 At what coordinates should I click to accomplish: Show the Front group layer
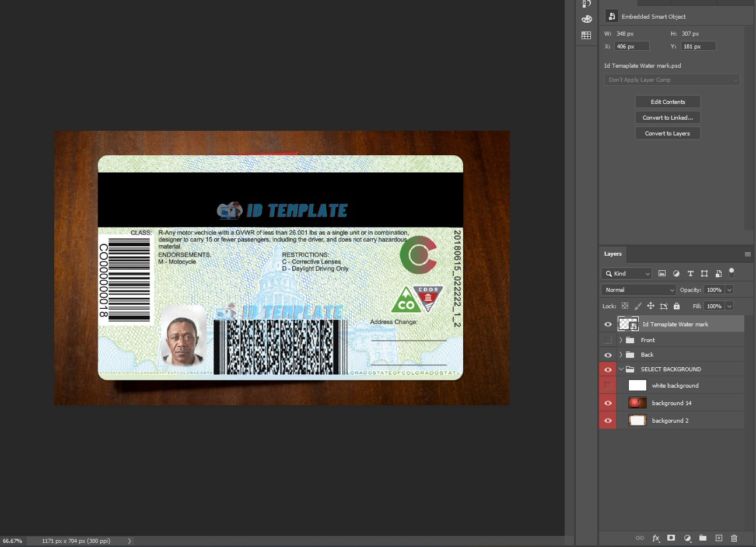[608, 340]
